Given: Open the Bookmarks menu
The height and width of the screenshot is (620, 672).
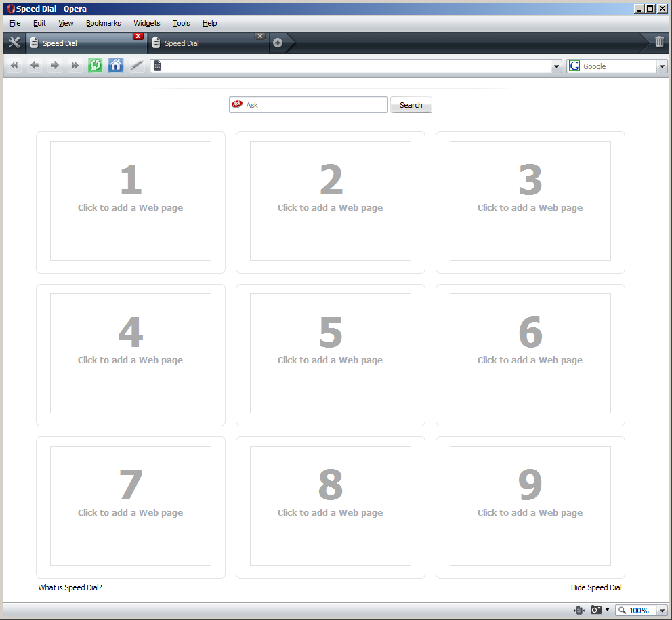Looking at the screenshot, I should pos(103,23).
